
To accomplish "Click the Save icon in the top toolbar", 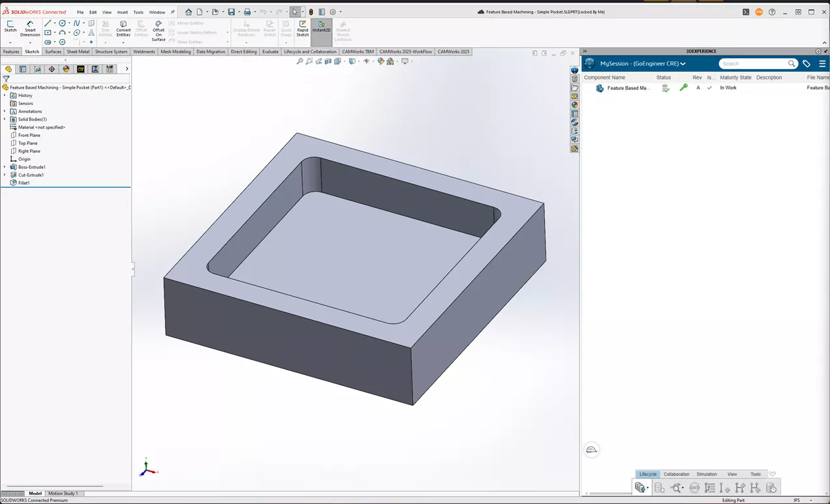I will [x=232, y=11].
